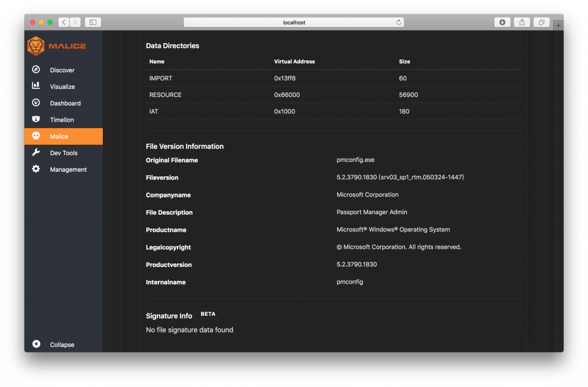This screenshot has width=588, height=387.
Task: Select the IMPORT directory row name
Action: [161, 78]
